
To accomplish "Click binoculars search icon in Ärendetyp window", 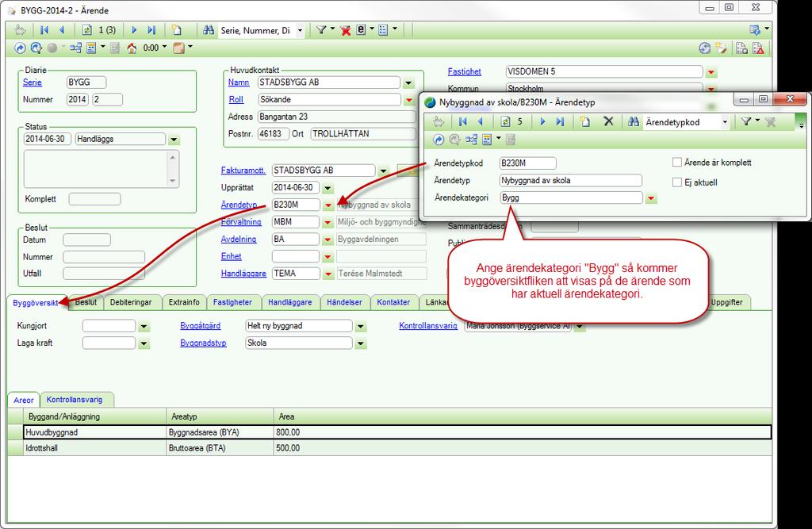I will point(634,122).
